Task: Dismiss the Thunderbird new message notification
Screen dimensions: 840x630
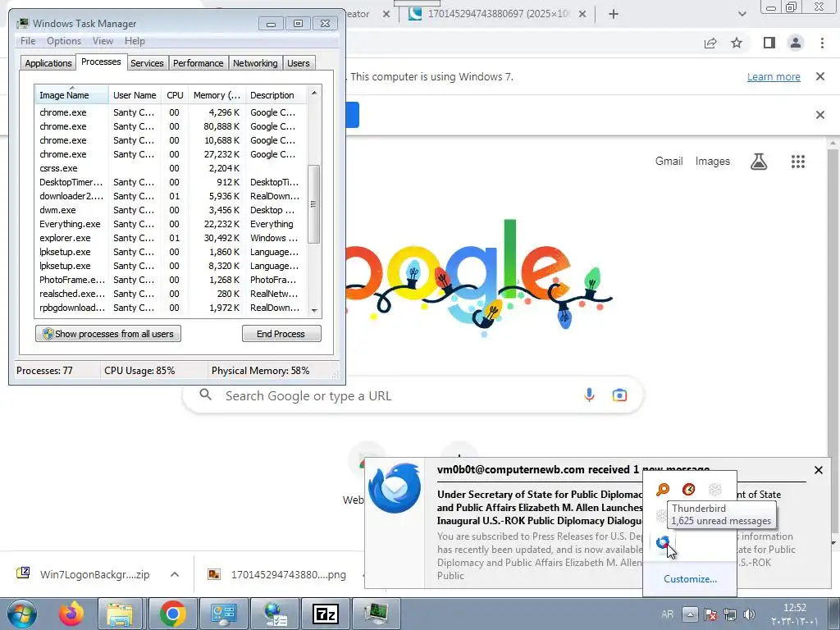Action: point(819,470)
